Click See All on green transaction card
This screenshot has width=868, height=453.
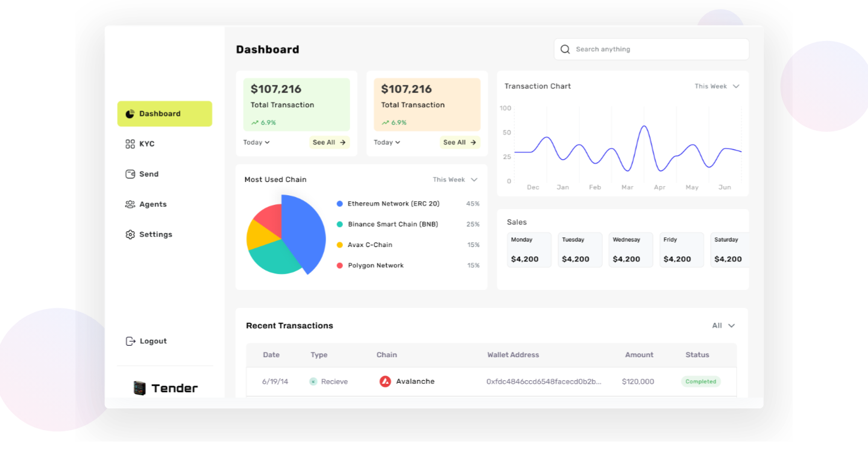(329, 142)
